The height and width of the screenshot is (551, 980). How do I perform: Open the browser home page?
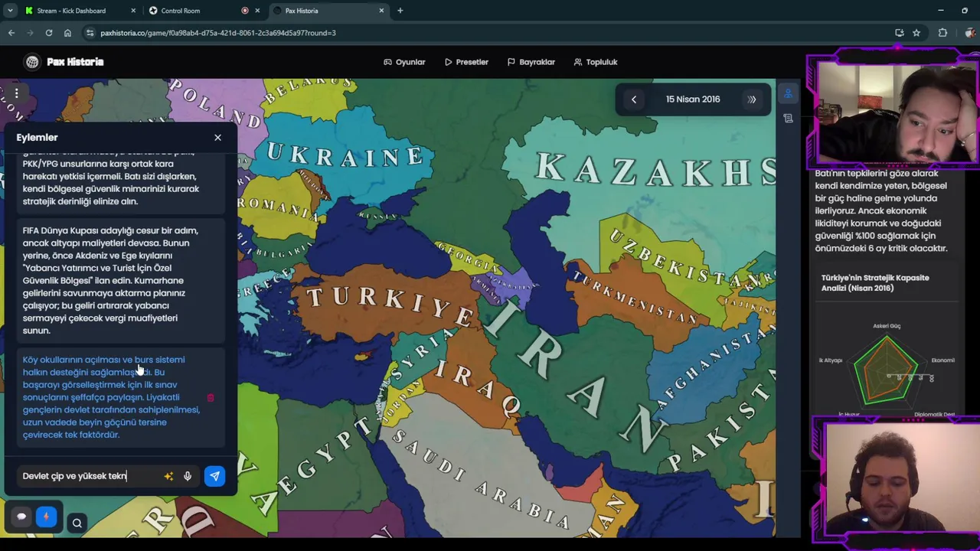point(67,33)
